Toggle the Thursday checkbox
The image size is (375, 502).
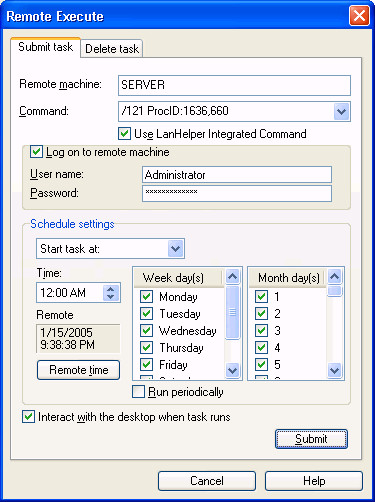147,348
